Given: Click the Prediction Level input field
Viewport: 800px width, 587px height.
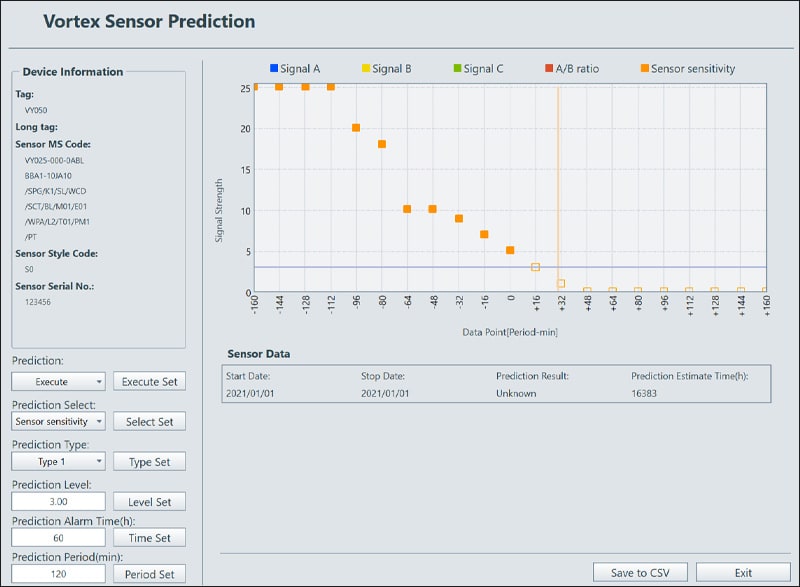Looking at the screenshot, I should [x=56, y=501].
